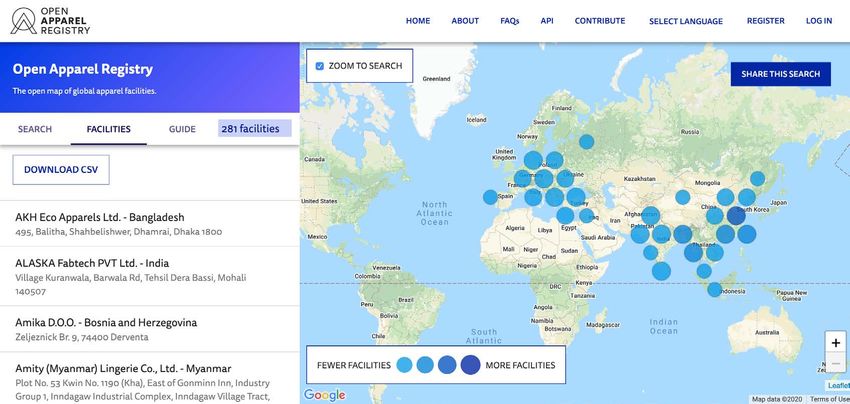Click the facility cluster over Spain
Image resolution: width=850 pixels, height=404 pixels.
(490, 197)
